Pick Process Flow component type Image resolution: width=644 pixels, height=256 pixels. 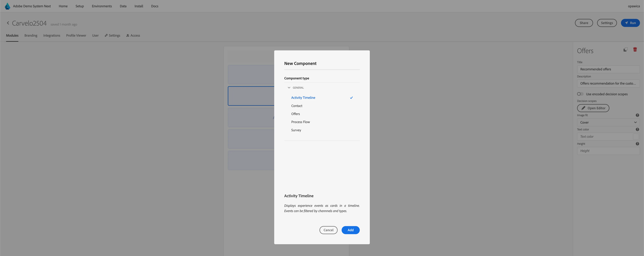[322, 122]
